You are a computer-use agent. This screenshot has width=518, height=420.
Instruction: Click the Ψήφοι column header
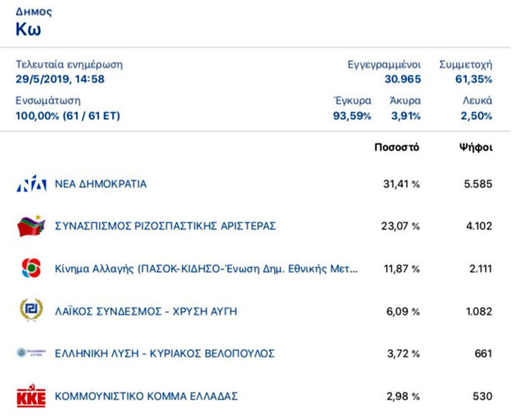pos(475,148)
